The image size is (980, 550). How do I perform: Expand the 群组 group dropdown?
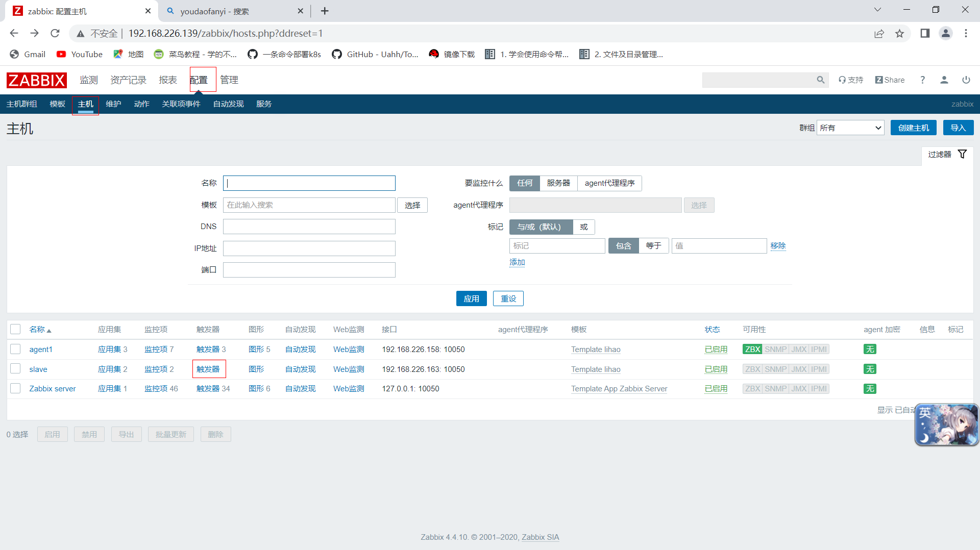click(850, 128)
